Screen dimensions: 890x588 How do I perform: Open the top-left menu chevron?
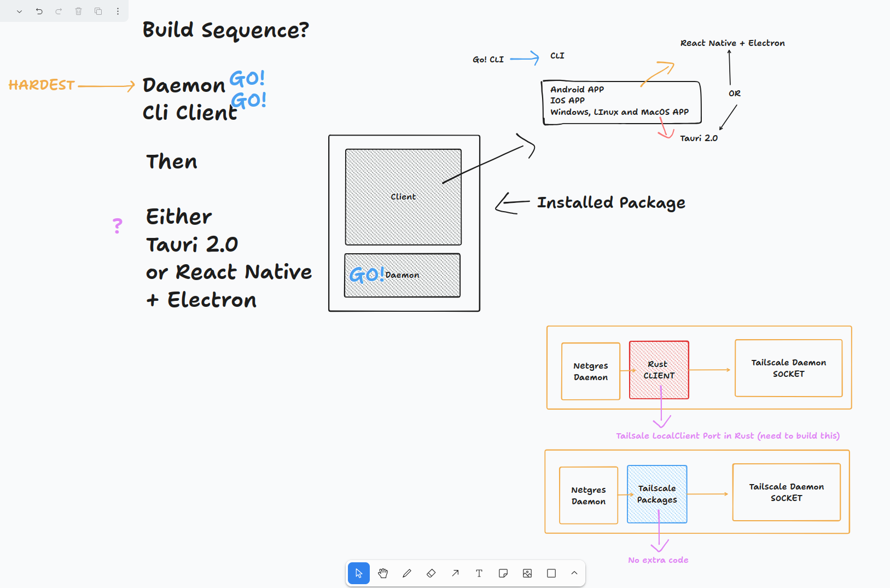pyautogui.click(x=19, y=11)
